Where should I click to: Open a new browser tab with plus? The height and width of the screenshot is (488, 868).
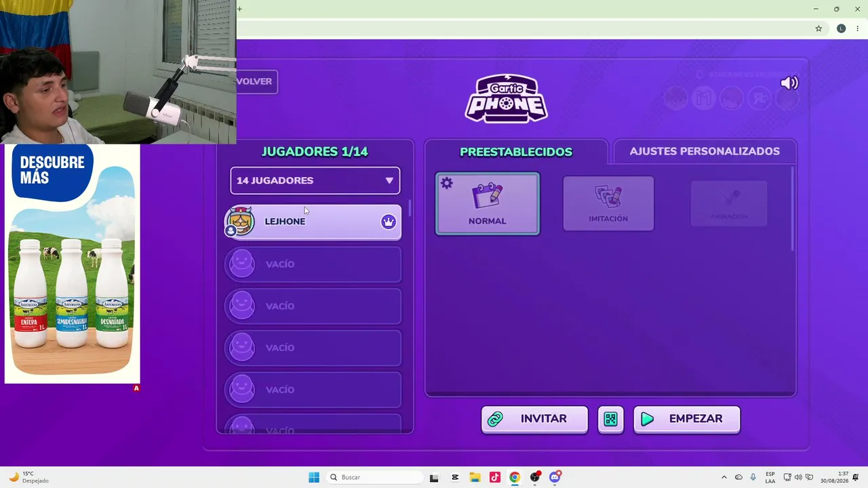[x=239, y=9]
